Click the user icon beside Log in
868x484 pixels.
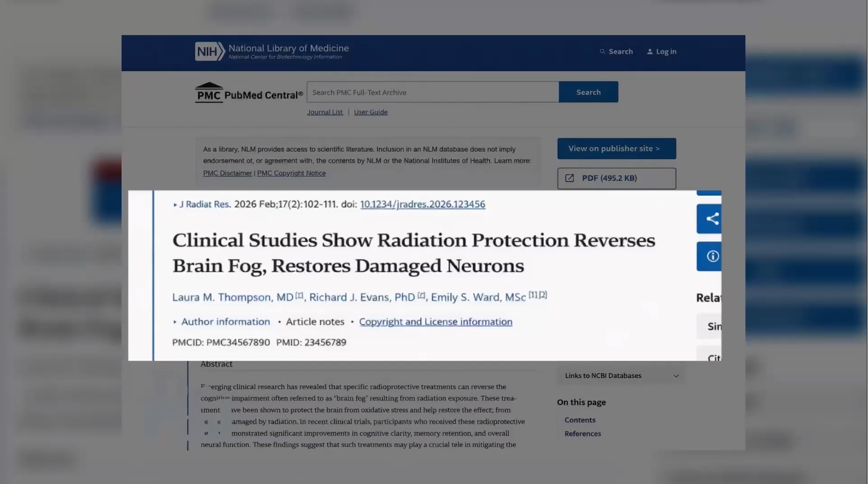pyautogui.click(x=649, y=51)
